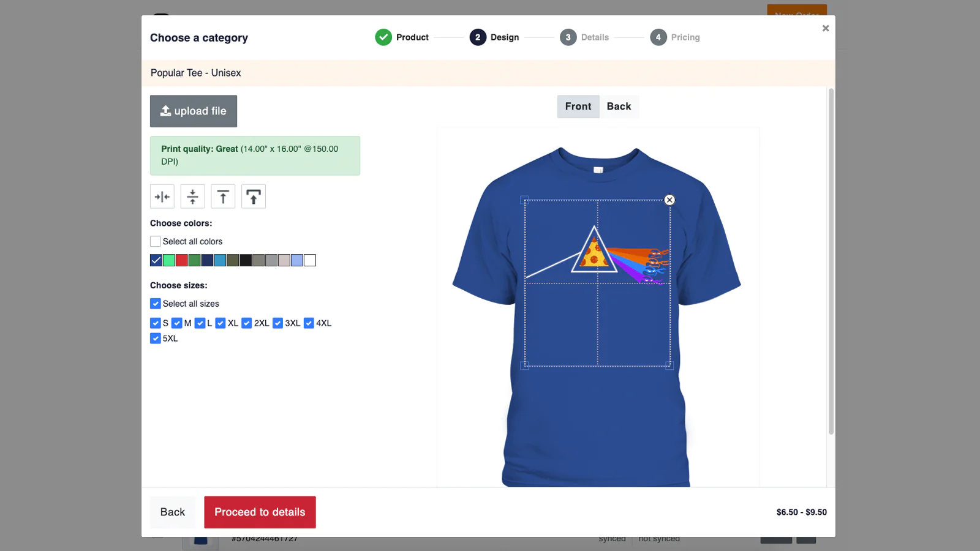This screenshot has height=551, width=980.
Task: Switch to the Back view tab
Action: tap(619, 107)
